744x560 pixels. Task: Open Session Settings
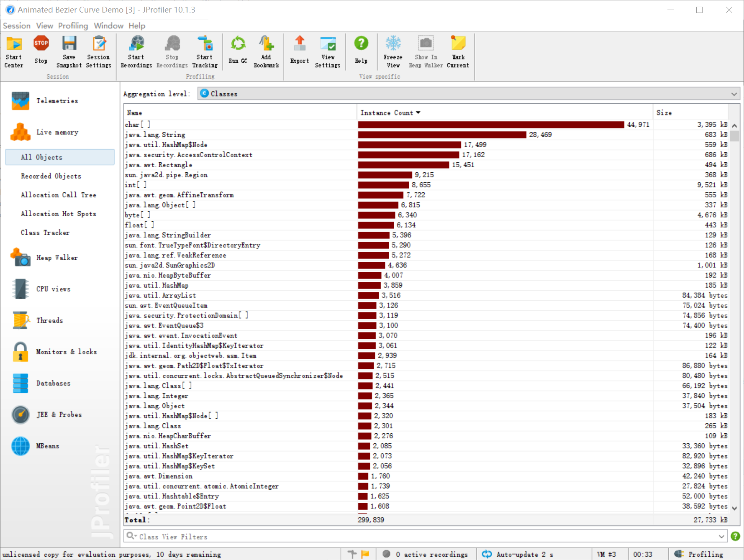tap(99, 52)
